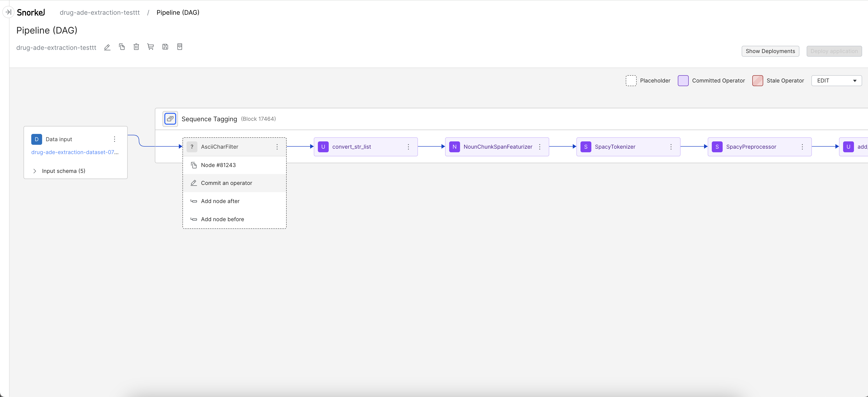Viewport: 868px width, 397px height.
Task: Click the S icon on SpacyTokenizer node
Action: 586,147
